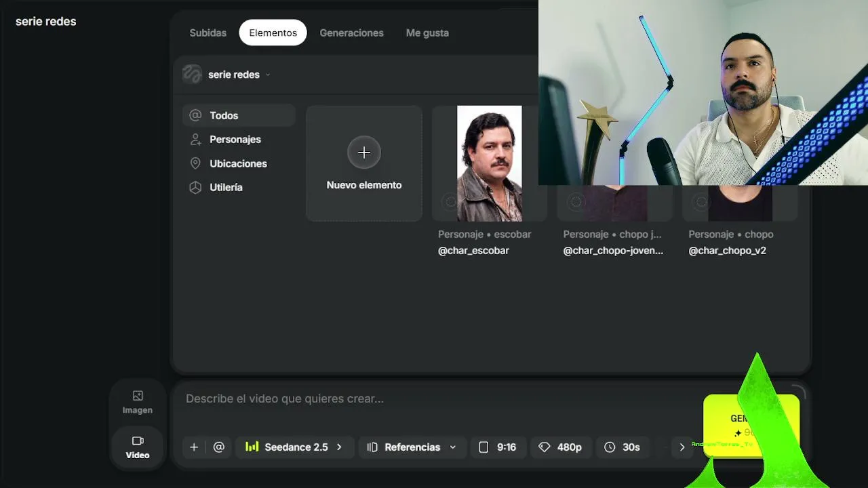Change the 30s duration setting
This screenshot has height=488, width=868.
[622, 447]
